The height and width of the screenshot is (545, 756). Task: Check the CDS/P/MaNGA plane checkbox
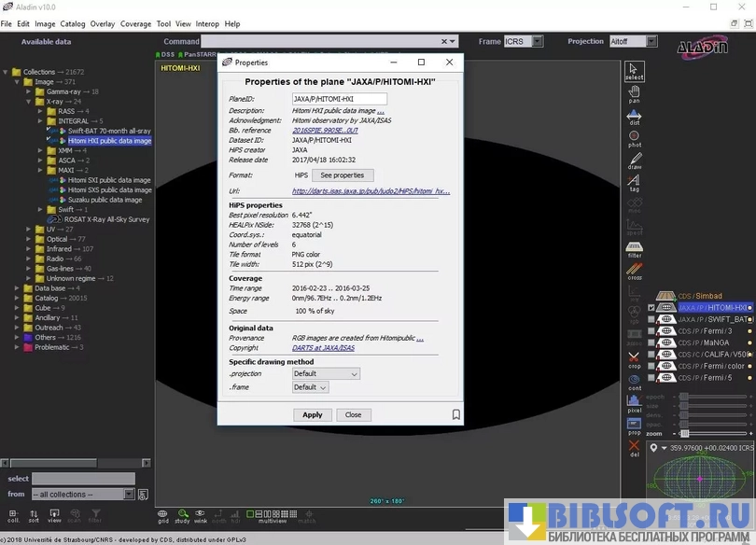pyautogui.click(x=651, y=342)
